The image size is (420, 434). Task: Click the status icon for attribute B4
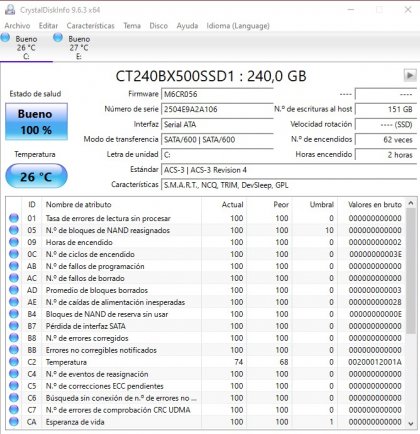[14, 314]
